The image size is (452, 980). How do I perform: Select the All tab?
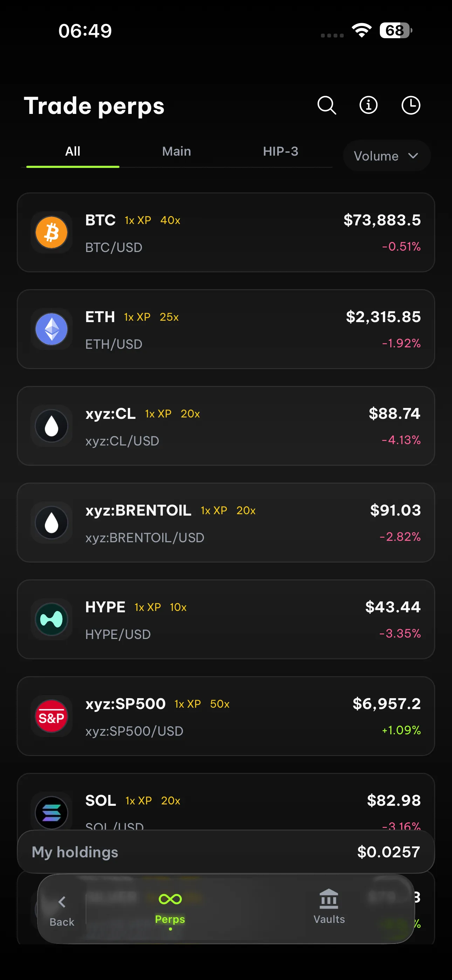[73, 151]
